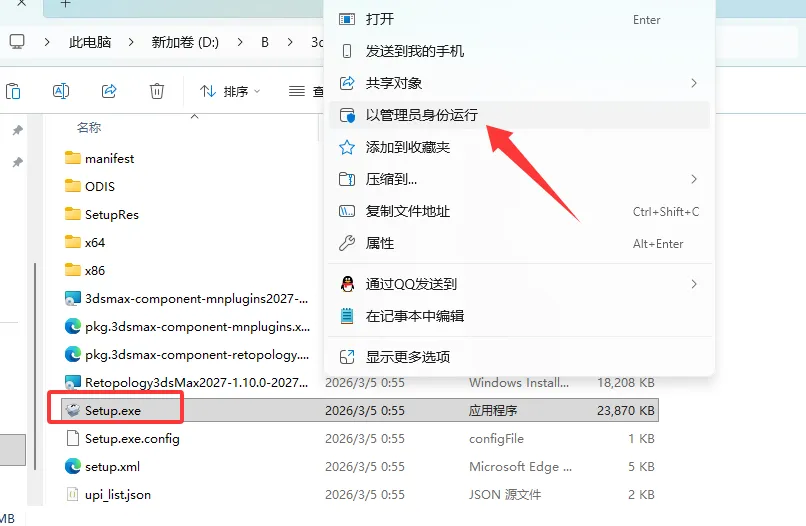This screenshot has height=526, width=806.
Task: Click the arrow beside 通过QQ发送到
Action: (694, 284)
